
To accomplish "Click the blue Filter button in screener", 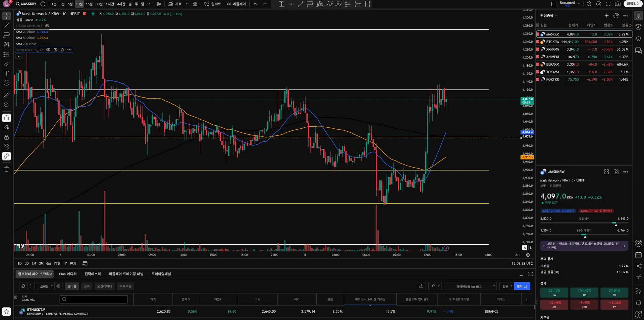I will pyautogui.click(x=522, y=286).
